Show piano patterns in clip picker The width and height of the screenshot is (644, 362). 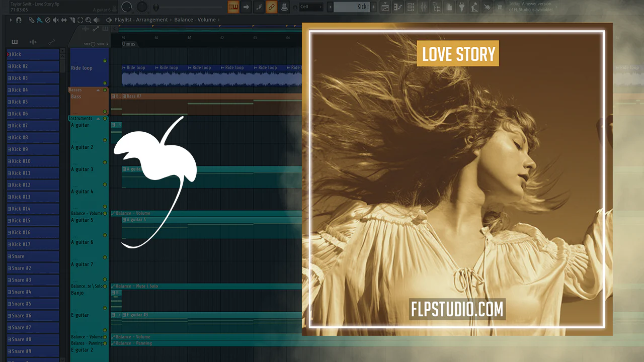15,42
